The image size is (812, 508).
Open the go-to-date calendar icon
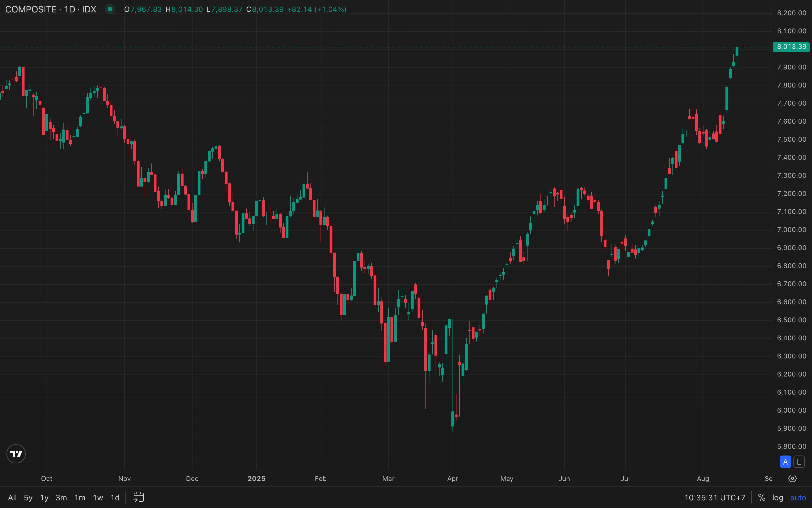[x=139, y=497]
